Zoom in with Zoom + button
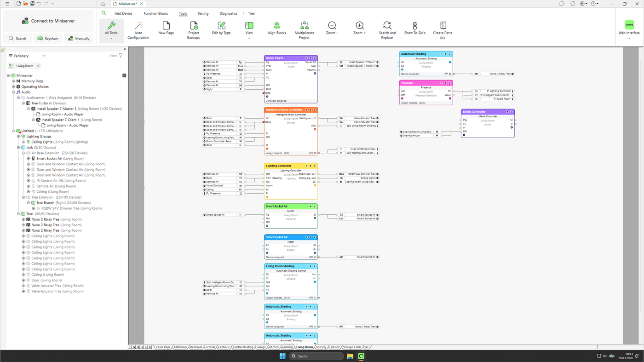This screenshot has height=362, width=644. [360, 28]
